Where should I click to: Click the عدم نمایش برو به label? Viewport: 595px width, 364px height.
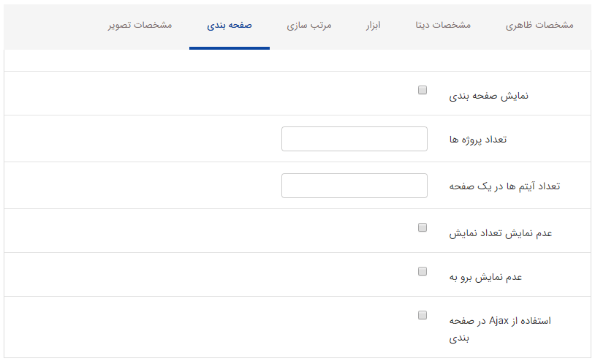485,277
